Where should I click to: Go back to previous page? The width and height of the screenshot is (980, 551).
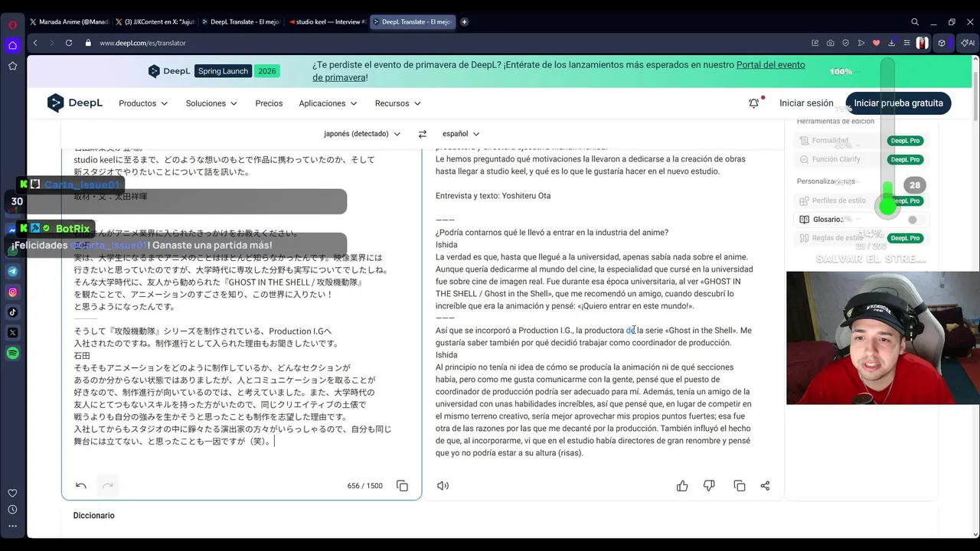pos(35,43)
